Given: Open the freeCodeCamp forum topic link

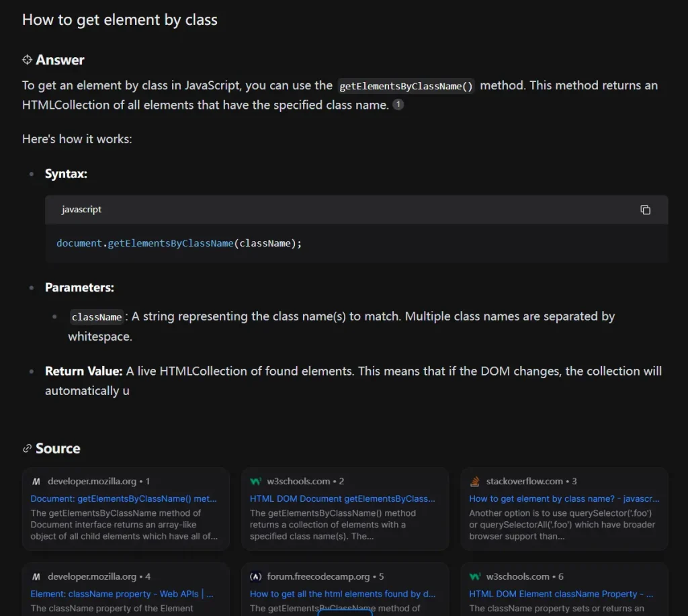Looking at the screenshot, I should (343, 593).
